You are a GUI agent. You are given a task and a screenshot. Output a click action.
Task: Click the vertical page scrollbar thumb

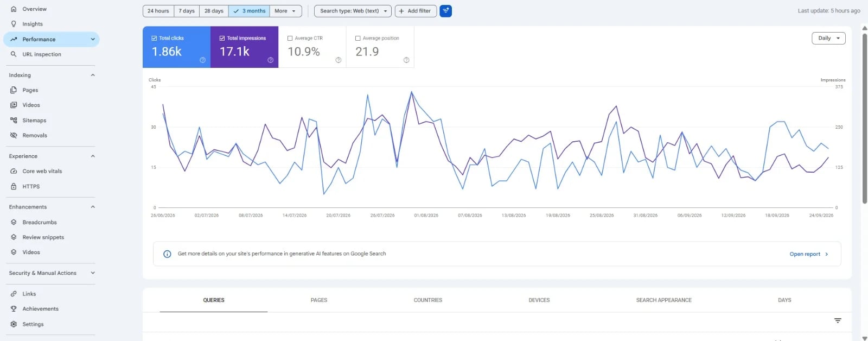[x=865, y=118]
